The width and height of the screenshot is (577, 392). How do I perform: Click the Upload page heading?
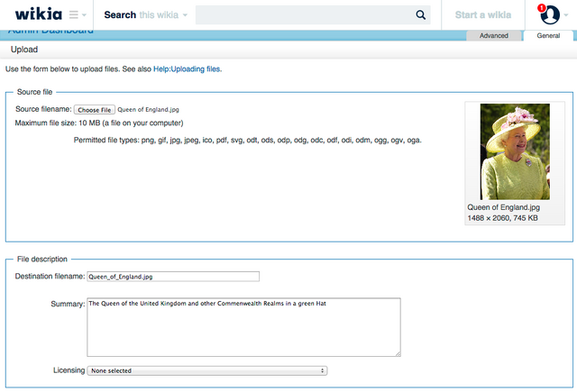click(x=24, y=50)
